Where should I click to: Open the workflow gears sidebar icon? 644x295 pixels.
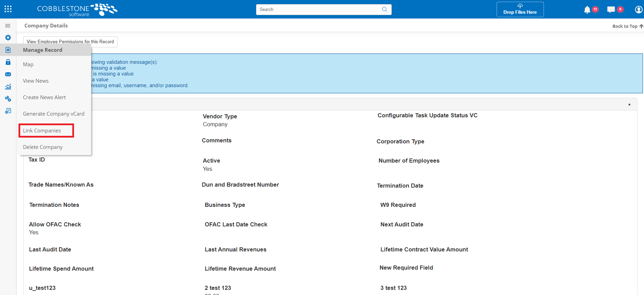(x=8, y=99)
